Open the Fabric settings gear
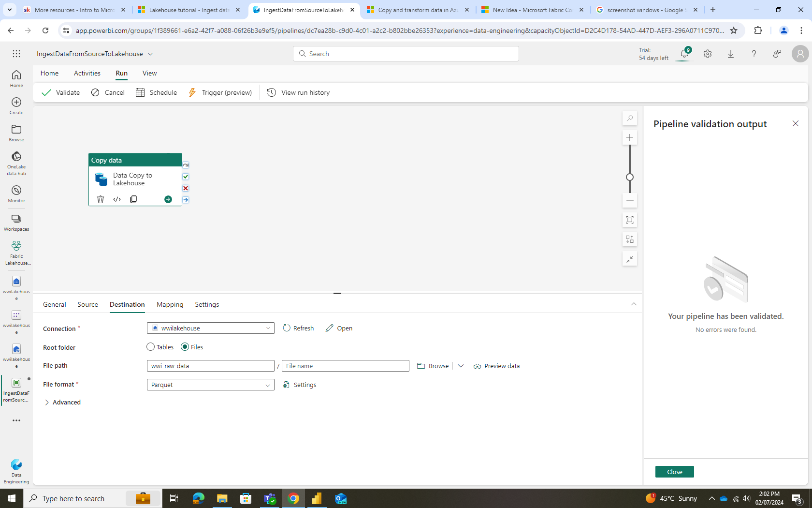 click(x=708, y=54)
